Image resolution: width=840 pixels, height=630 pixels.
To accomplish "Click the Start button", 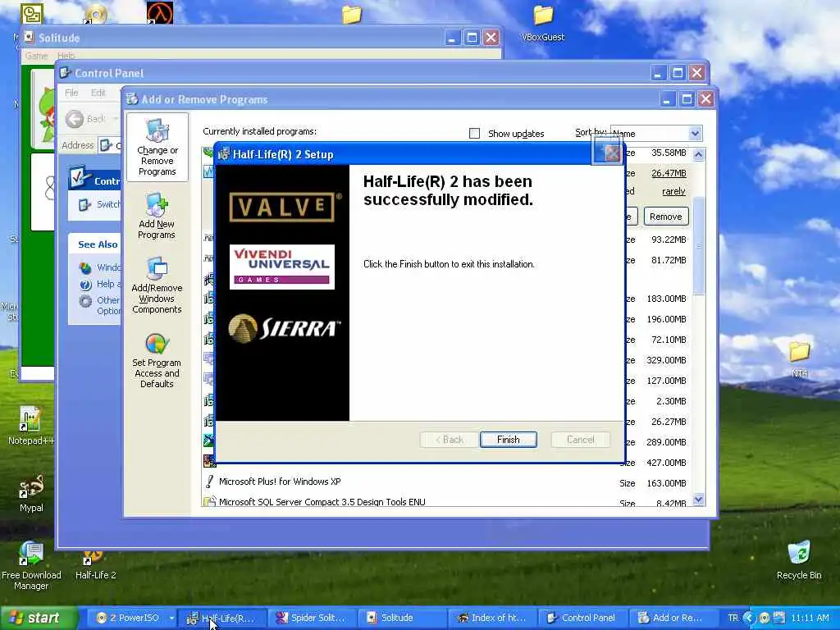I will coord(38,618).
